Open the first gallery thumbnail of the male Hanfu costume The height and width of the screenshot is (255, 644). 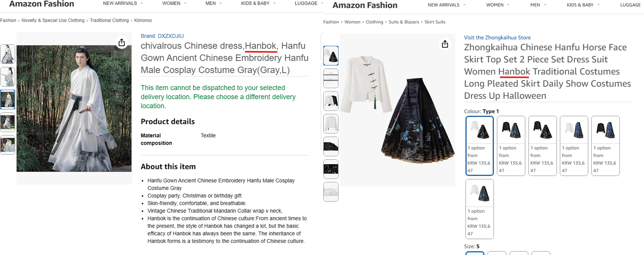8,53
